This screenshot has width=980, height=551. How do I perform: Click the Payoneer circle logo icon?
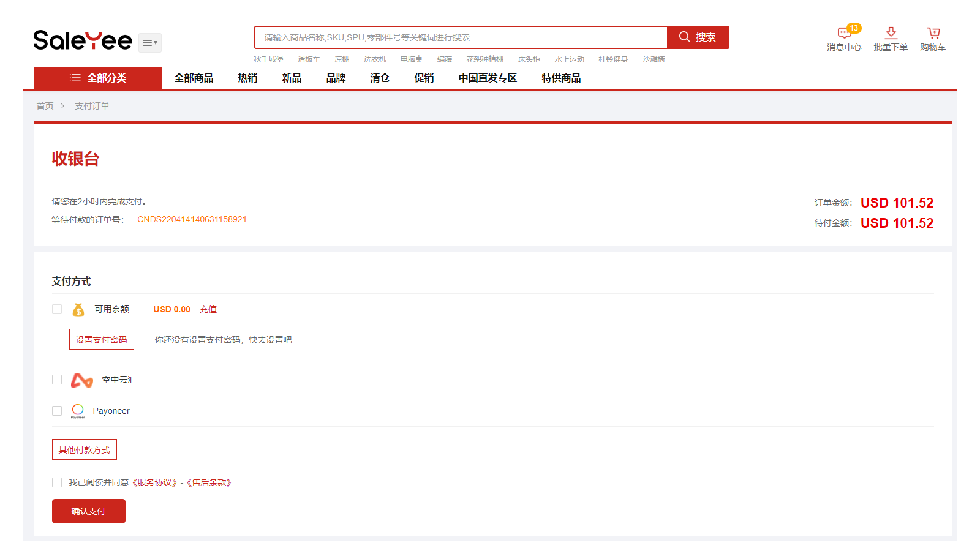(x=78, y=411)
